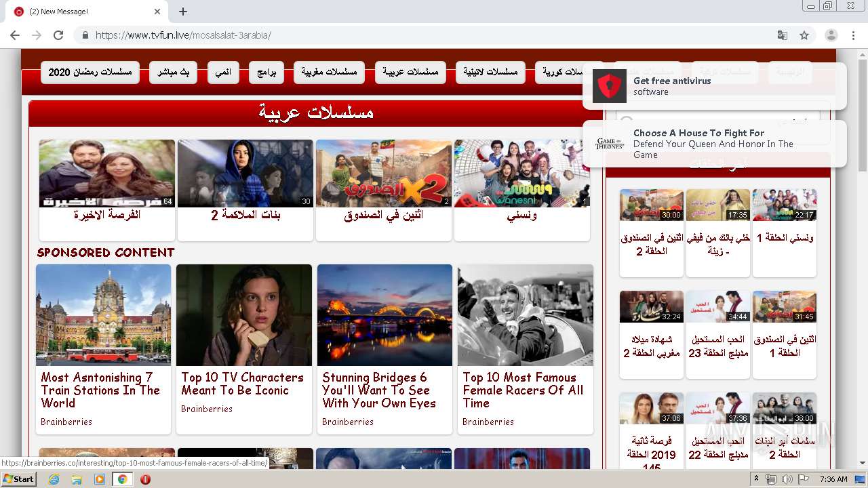
Task: Open سلمات أبو البنات الحلقة 2 episode
Action: coord(785,430)
